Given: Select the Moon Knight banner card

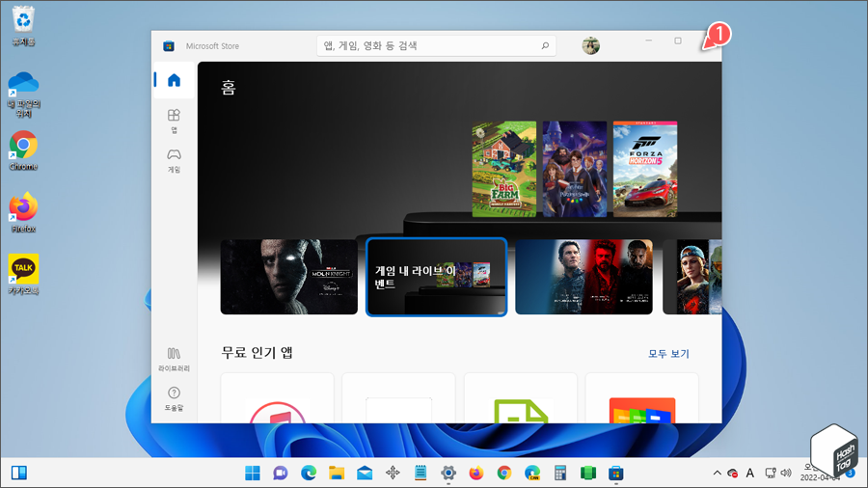Looking at the screenshot, I should coord(289,277).
